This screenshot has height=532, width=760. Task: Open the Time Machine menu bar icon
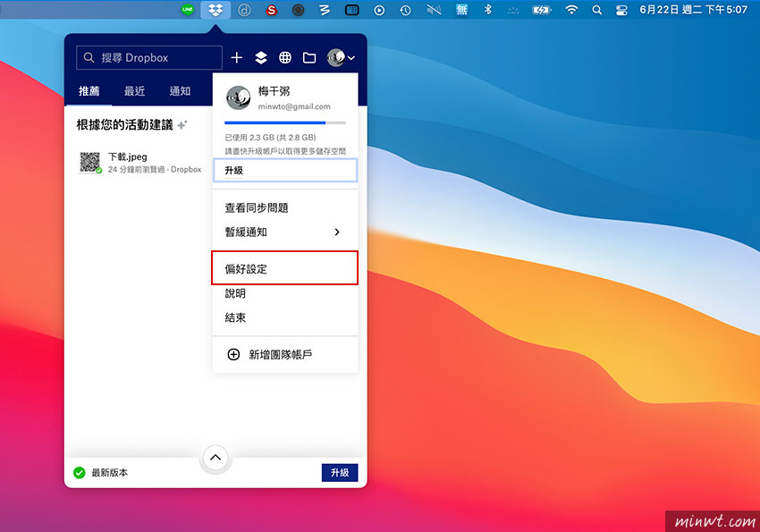[406, 10]
